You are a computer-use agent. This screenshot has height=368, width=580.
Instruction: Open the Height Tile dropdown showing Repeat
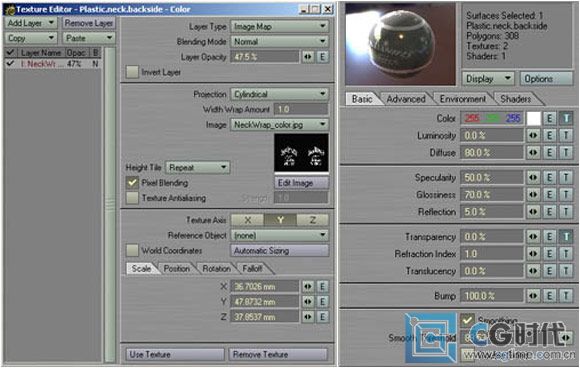198,168
